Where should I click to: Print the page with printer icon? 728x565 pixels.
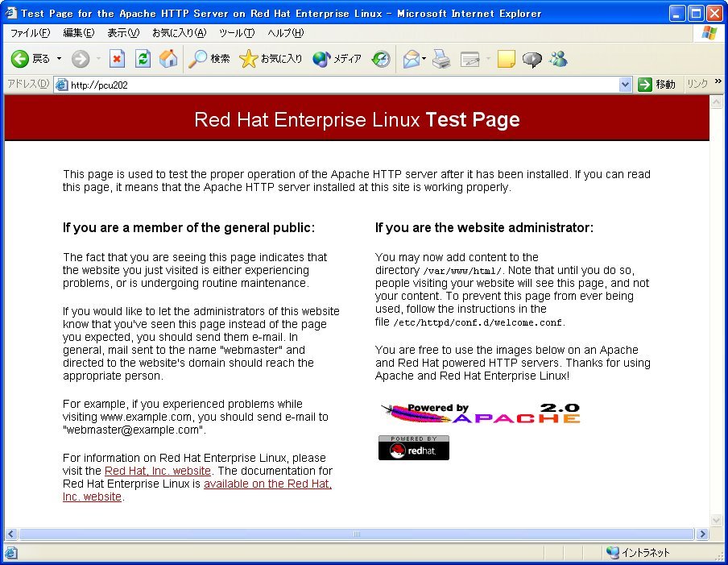441,59
